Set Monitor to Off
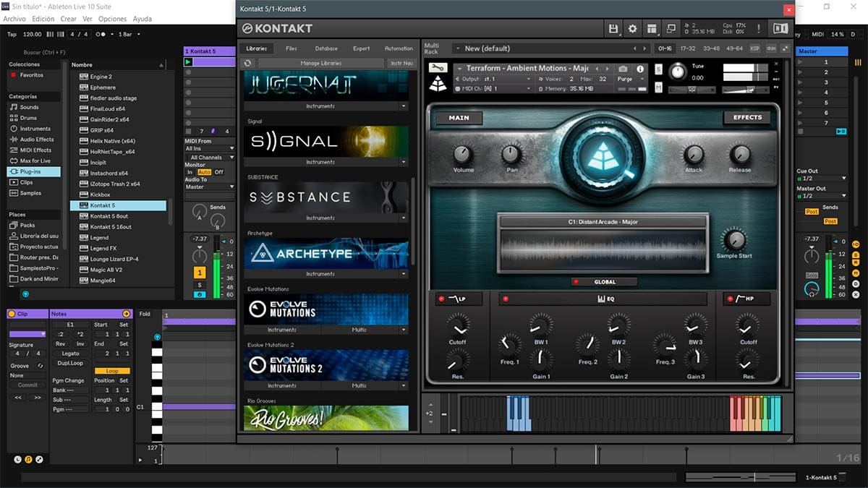868x488 pixels. point(218,172)
